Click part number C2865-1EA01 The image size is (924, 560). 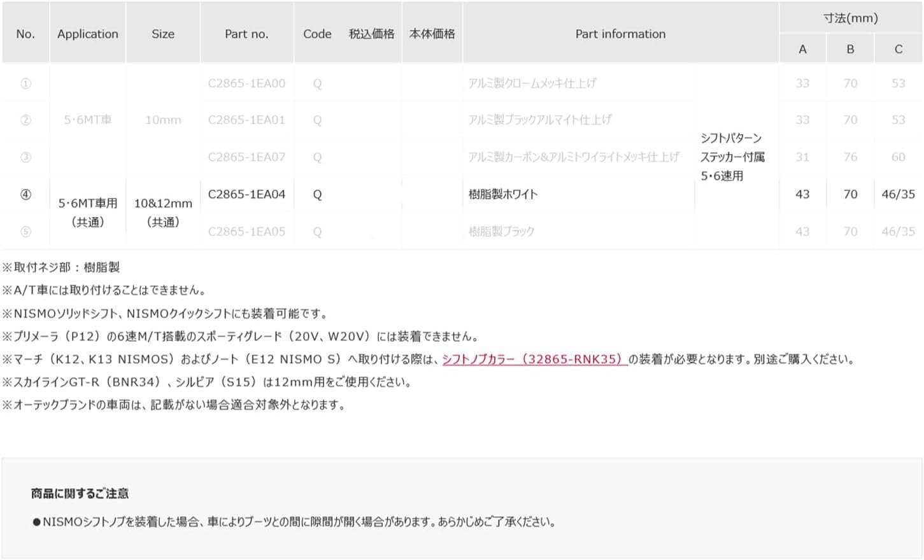click(x=246, y=120)
